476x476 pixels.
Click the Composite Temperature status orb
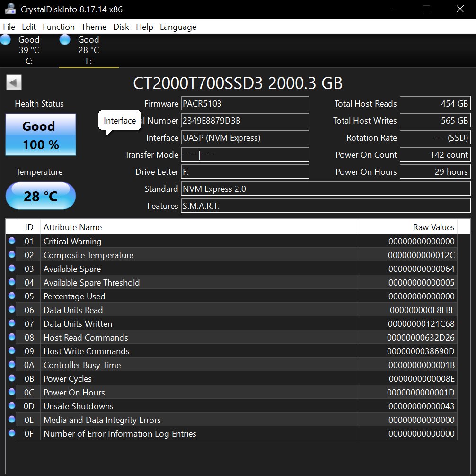[12, 255]
